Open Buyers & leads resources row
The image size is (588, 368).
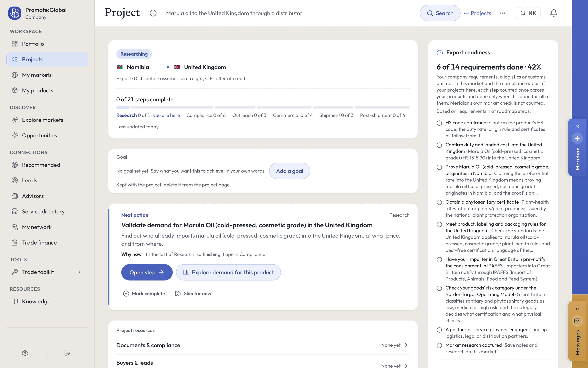click(263, 363)
